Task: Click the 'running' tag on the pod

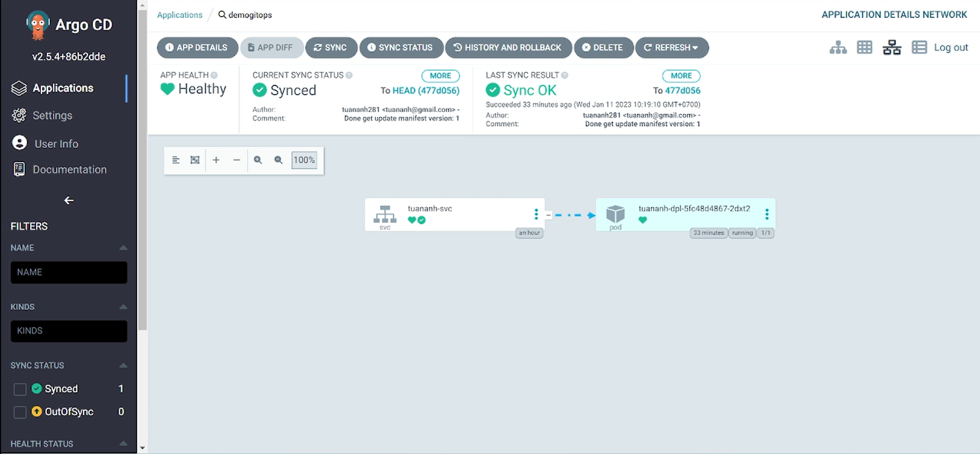Action: point(742,233)
